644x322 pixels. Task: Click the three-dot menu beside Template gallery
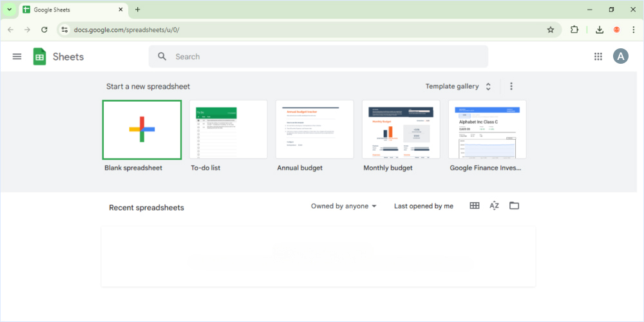(x=511, y=86)
